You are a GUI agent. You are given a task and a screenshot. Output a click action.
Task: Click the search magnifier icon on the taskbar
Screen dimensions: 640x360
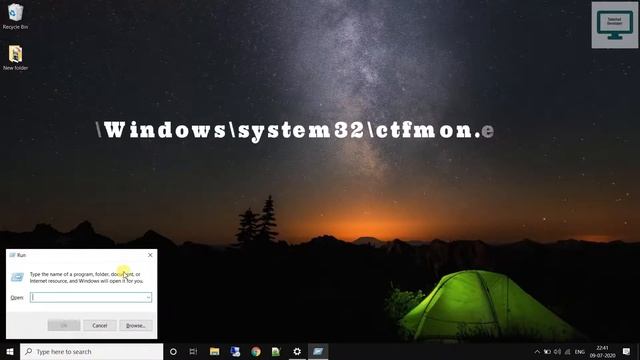point(28,351)
